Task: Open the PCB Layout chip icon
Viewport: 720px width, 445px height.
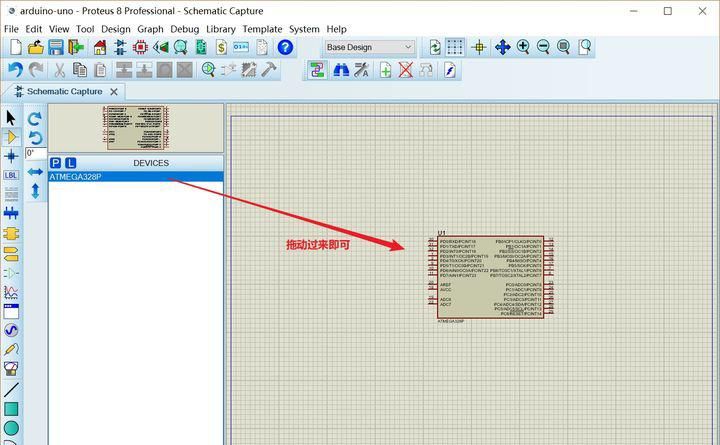Action: (x=140, y=47)
